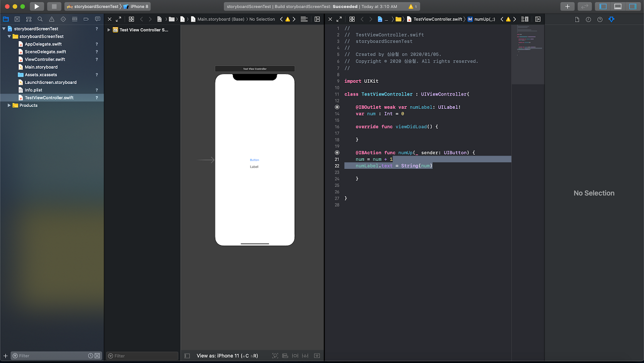The height and width of the screenshot is (363, 644).
Task: Open LaunchScreen.storyboard
Action: coord(50,82)
